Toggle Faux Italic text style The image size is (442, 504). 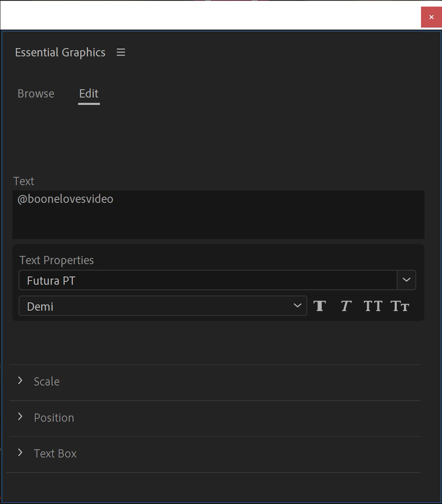tap(346, 306)
